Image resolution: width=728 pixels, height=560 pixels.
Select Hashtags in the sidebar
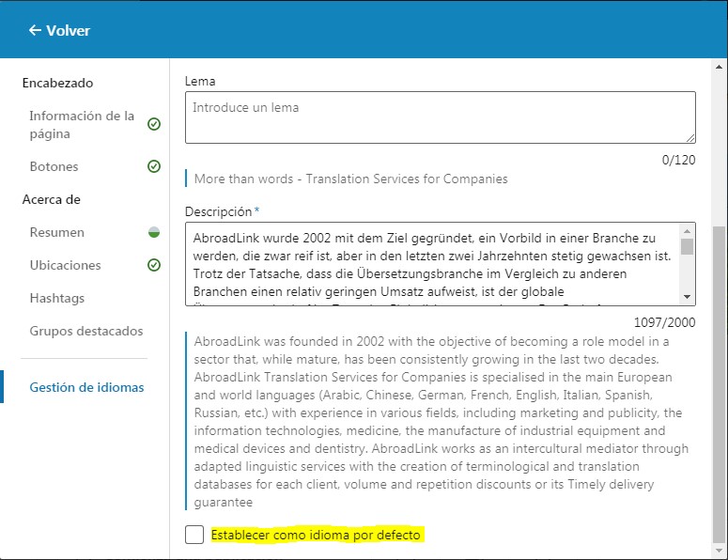(57, 298)
